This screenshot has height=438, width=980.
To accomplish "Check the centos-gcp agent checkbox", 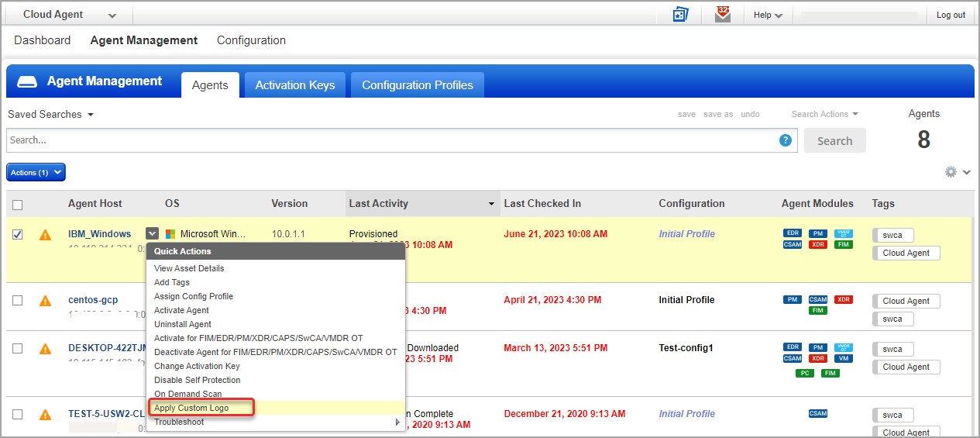I will click(x=18, y=301).
